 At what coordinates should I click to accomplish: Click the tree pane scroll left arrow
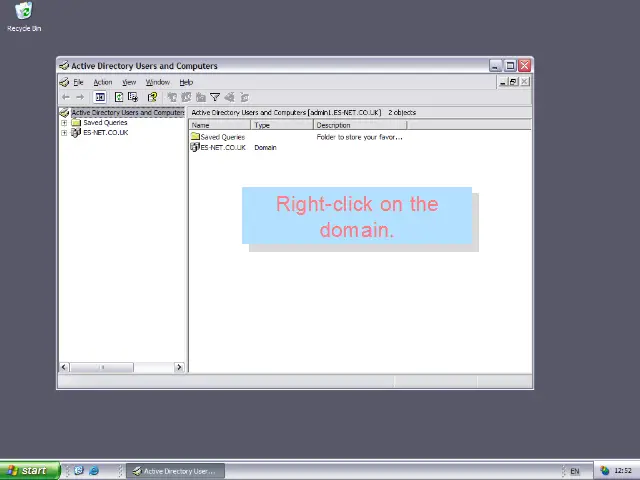pos(64,367)
